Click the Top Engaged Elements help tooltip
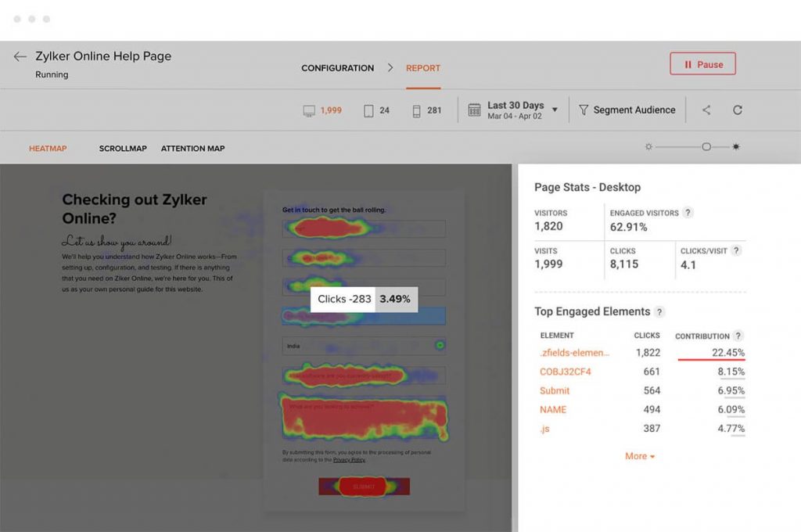Image resolution: width=801 pixels, height=532 pixels. 659,311
